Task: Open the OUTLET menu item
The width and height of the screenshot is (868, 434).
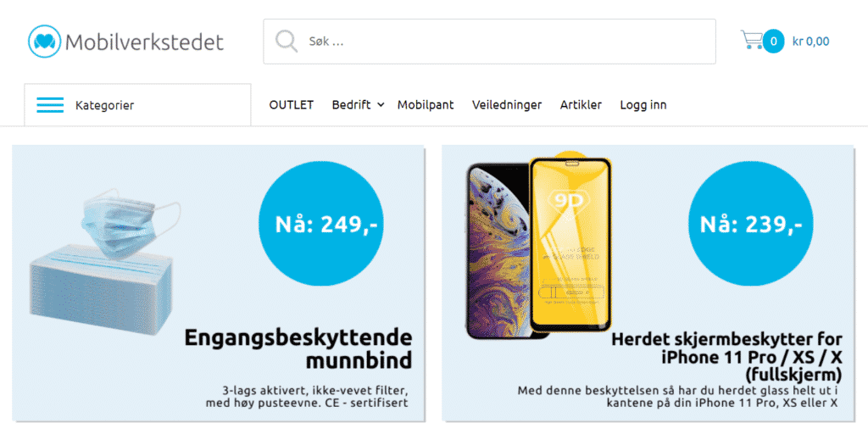Action: (x=291, y=105)
